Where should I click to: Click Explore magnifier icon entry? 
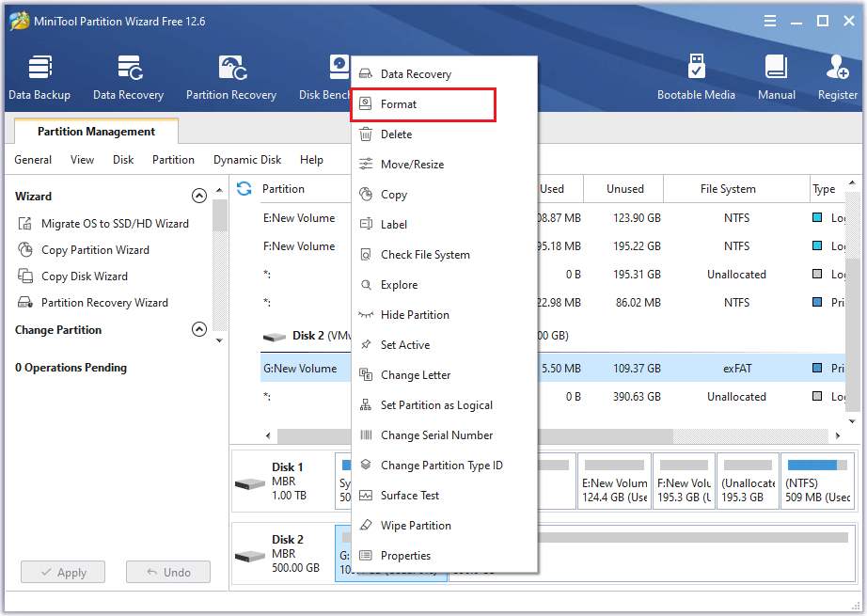tap(444, 285)
